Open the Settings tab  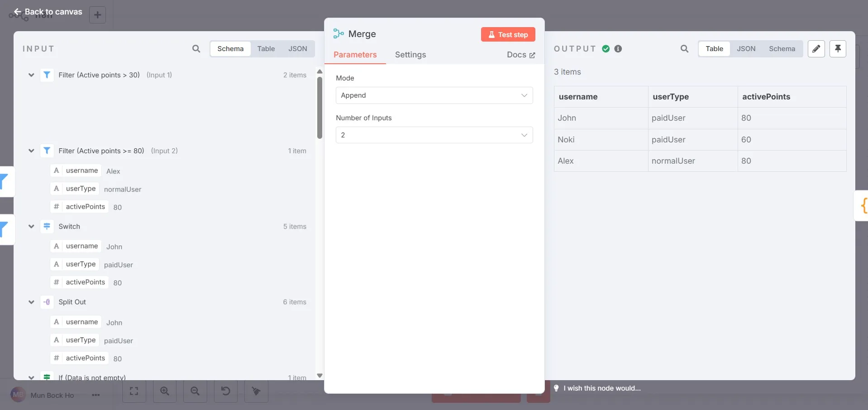pos(410,55)
